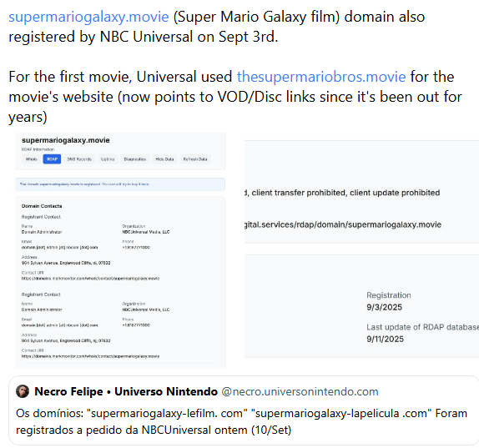Click the "9/3/2025" registration date
The image size is (479, 448).
click(x=385, y=307)
